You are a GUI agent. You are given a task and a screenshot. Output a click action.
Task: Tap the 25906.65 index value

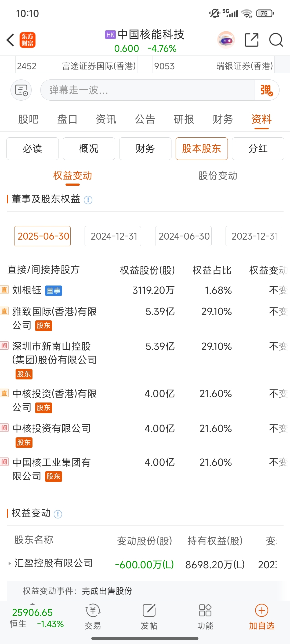(32, 613)
